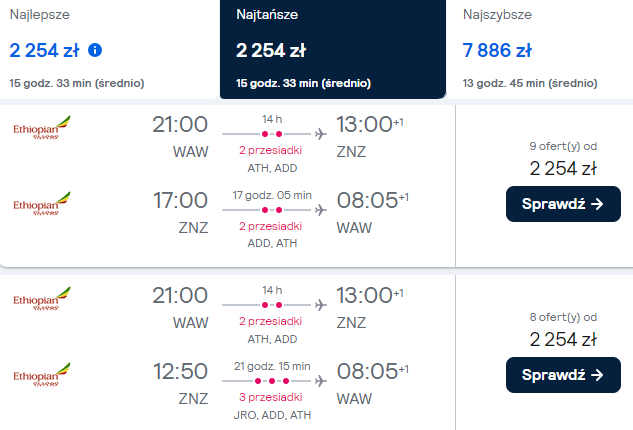Click the 7 886 zł fastest price
This screenshot has height=430, width=633.
point(496,50)
